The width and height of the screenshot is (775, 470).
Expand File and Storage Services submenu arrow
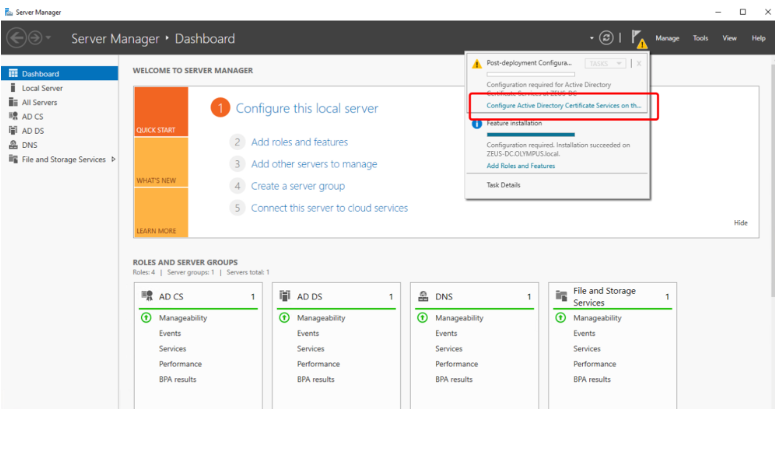point(113,159)
